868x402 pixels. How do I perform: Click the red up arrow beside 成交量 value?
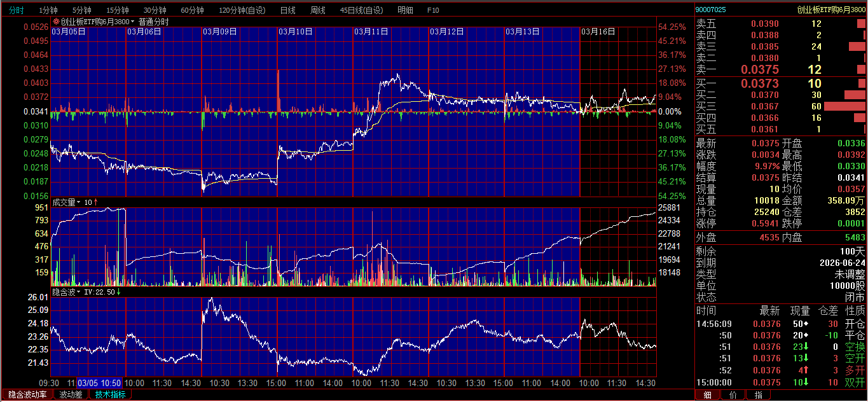click(x=95, y=202)
